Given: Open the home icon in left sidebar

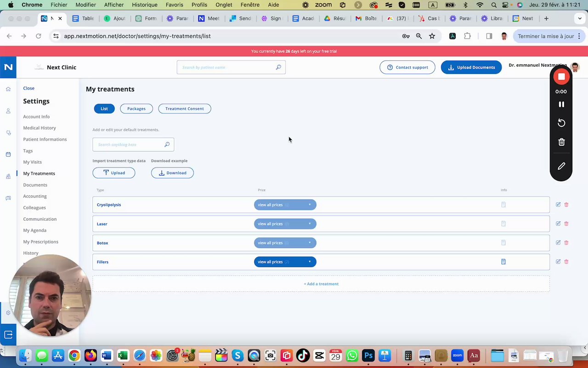Looking at the screenshot, I should click(x=8, y=89).
